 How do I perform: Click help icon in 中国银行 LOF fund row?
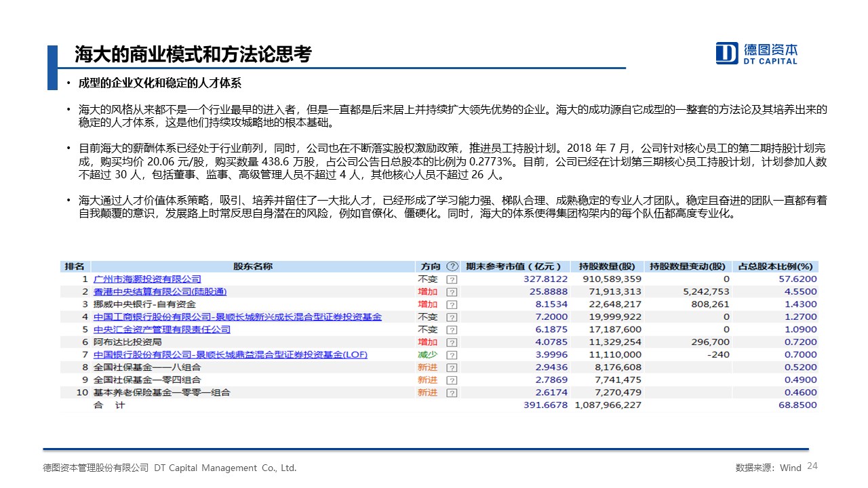452,354
